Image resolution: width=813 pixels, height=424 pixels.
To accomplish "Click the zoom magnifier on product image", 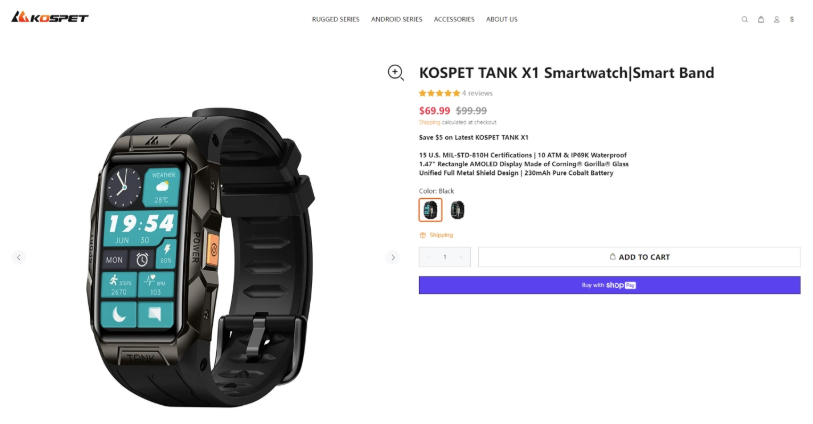I will [396, 73].
